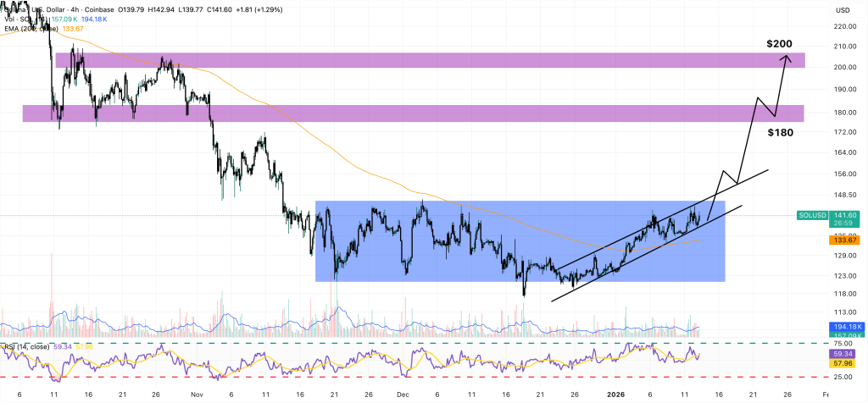Click the $200 price target label

[x=780, y=43]
